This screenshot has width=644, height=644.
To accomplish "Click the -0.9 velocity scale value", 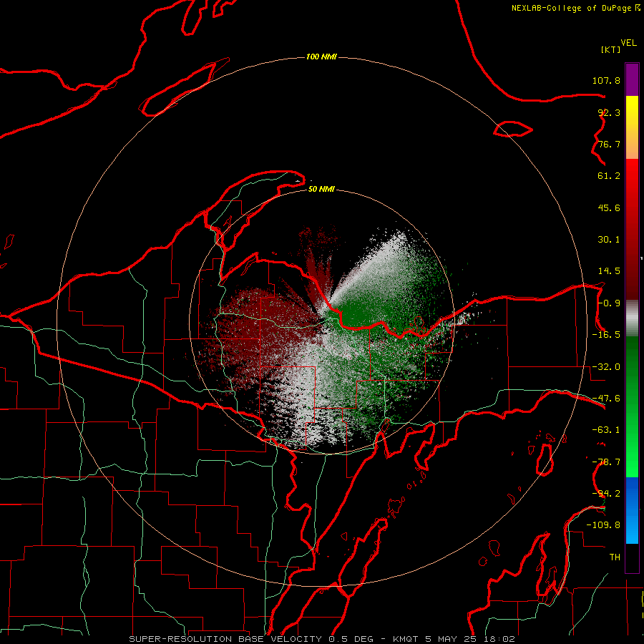I will coord(609,303).
